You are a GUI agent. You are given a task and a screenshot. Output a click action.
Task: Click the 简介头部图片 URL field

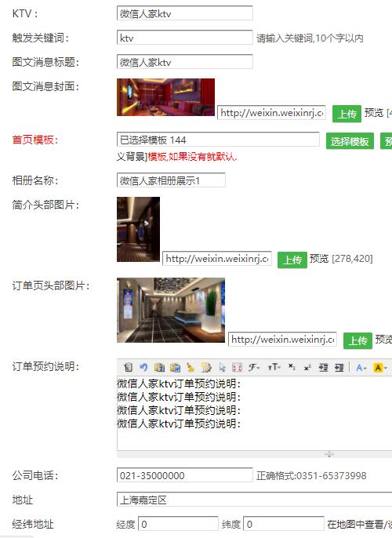(x=217, y=258)
